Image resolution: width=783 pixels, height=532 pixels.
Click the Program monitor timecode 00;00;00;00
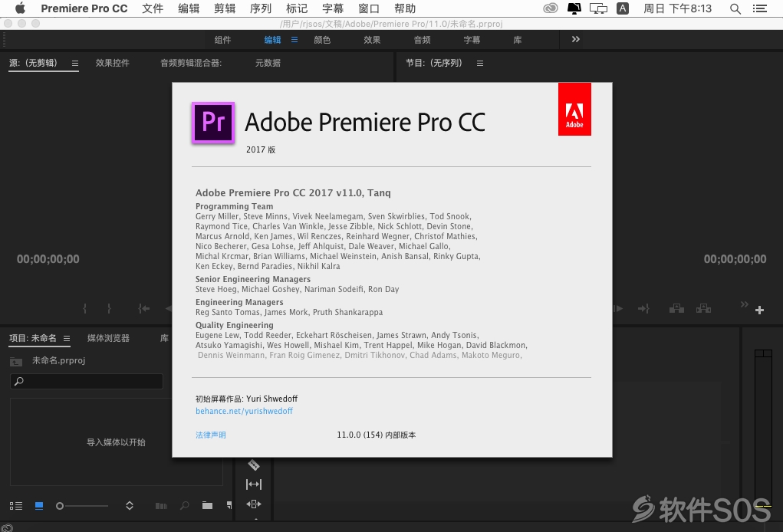pos(735,259)
